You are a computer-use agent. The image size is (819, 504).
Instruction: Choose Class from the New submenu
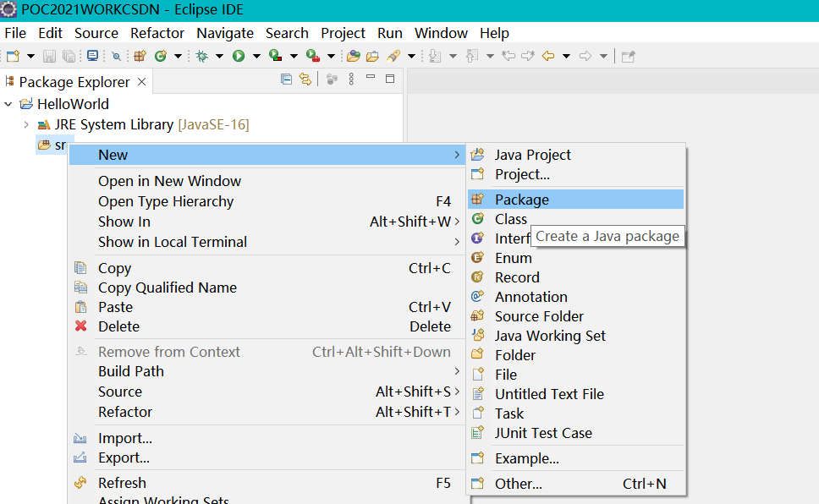[x=575, y=219]
